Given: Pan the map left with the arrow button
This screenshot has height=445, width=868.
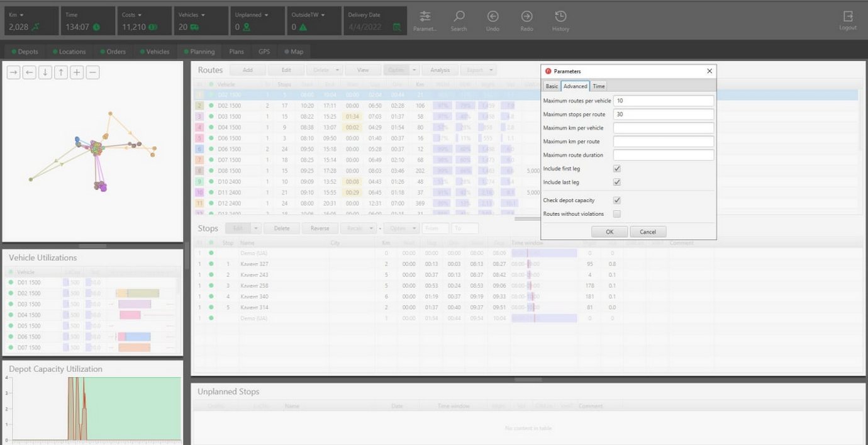Looking at the screenshot, I should tap(29, 72).
